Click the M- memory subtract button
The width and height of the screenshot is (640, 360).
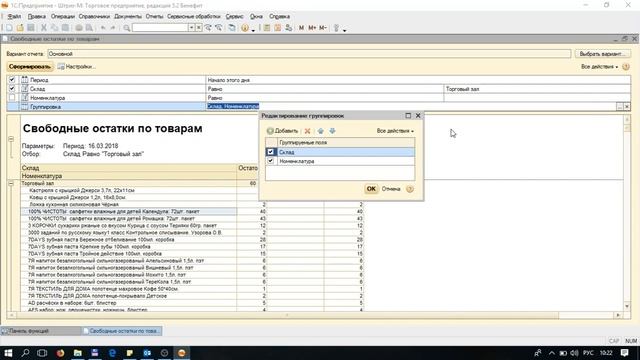tap(323, 28)
